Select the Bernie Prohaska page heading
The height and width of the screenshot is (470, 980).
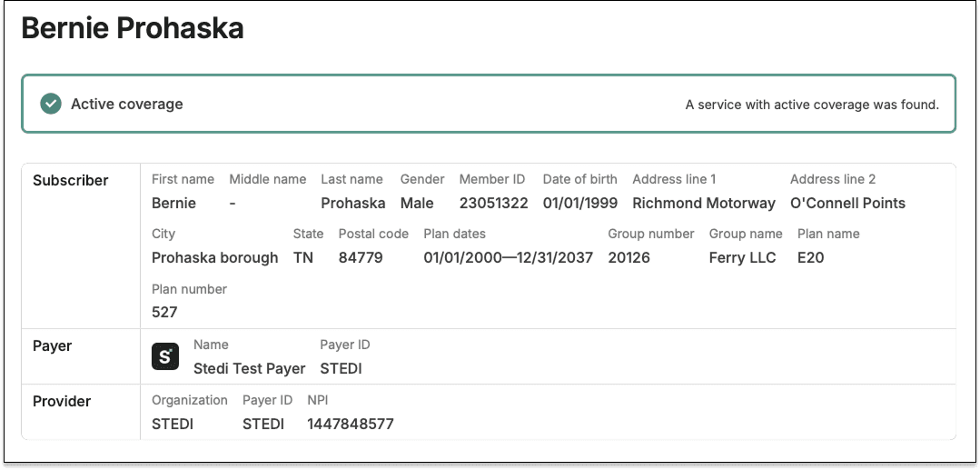(133, 29)
